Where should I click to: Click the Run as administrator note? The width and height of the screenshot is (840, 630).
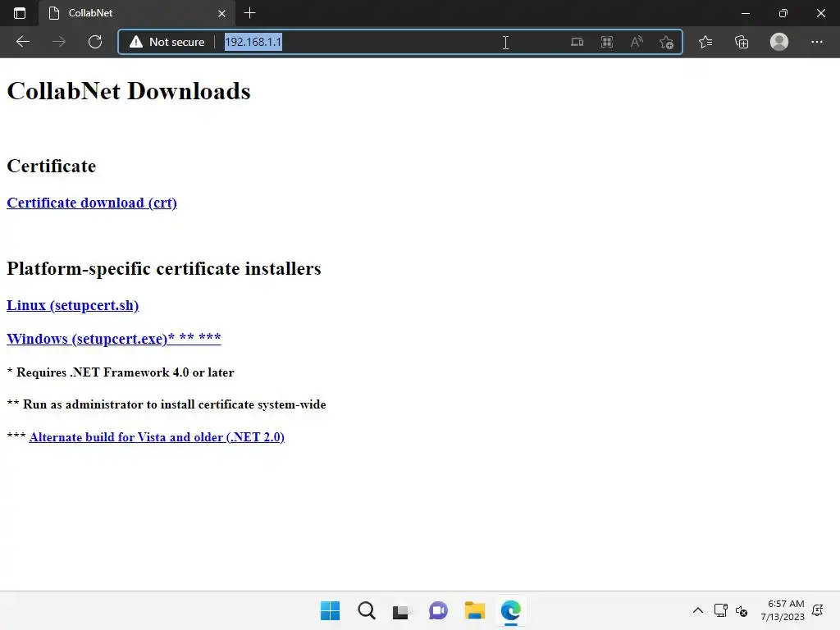click(166, 404)
